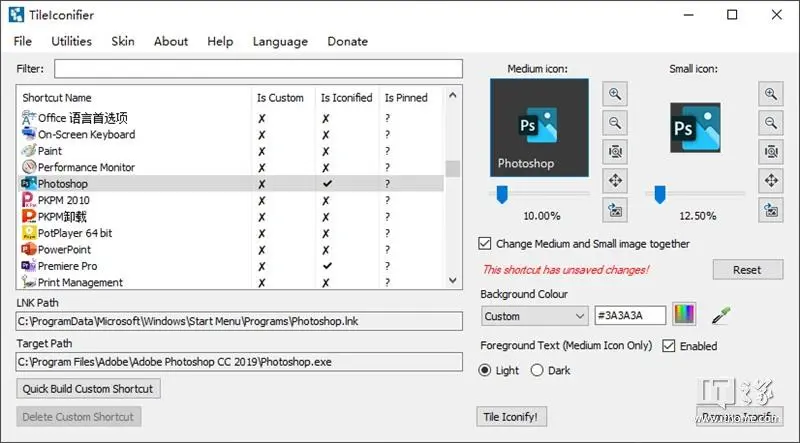Viewport: 800px width, 443px height.
Task: Center the small icon with move arrows
Action: click(770, 181)
